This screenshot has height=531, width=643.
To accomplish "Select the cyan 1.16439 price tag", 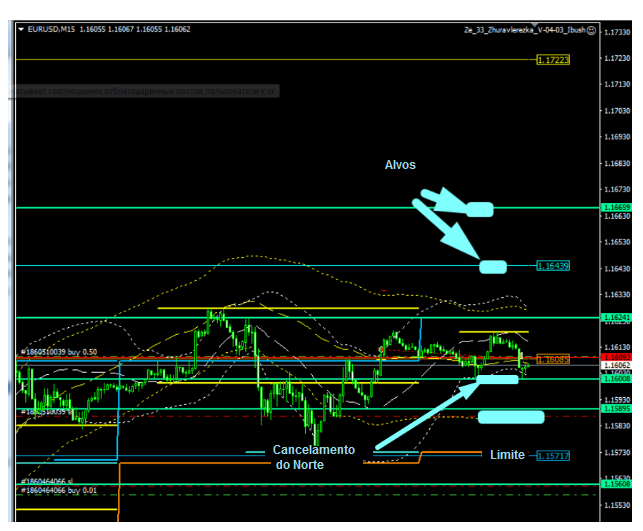I will 553,266.
